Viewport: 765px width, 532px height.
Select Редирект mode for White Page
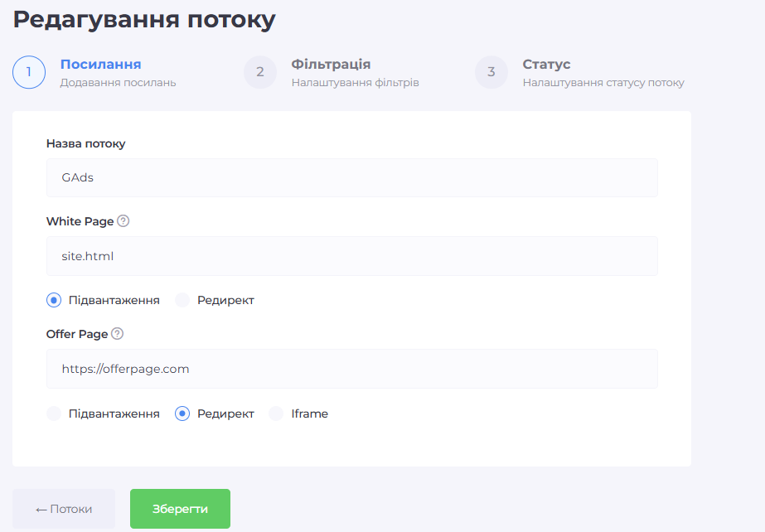click(182, 300)
